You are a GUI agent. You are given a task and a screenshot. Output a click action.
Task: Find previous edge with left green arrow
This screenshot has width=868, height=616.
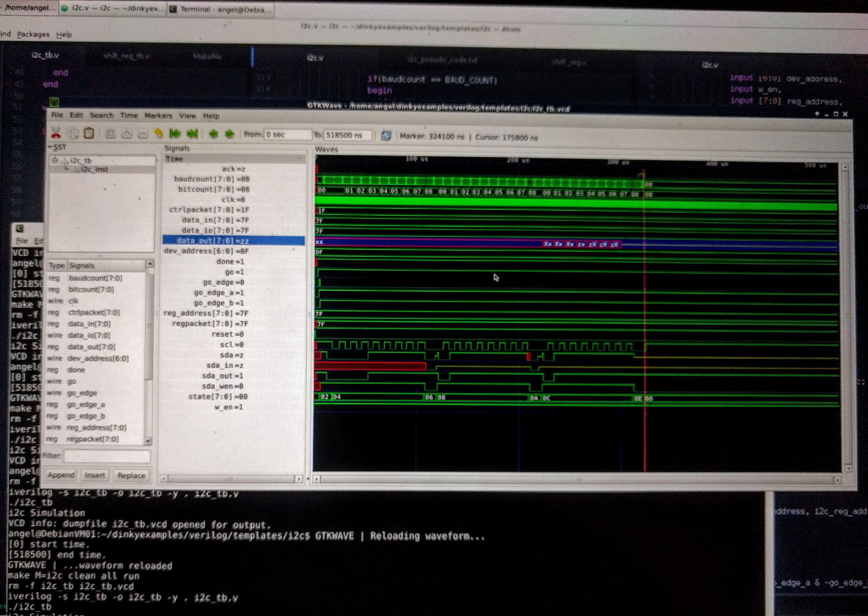click(214, 134)
